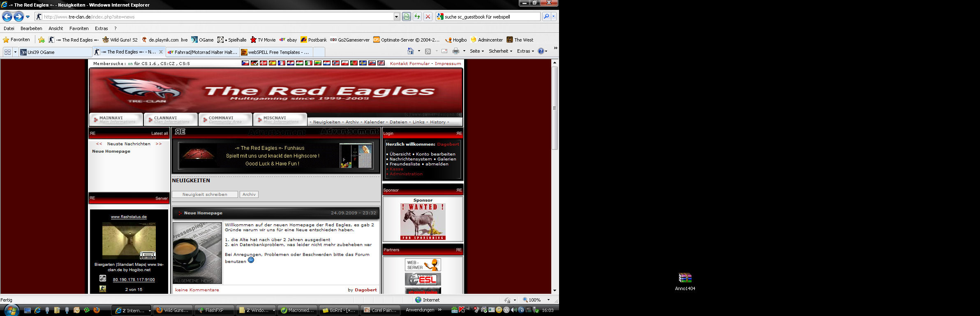Add page to favorites bar via star-plus icon
This screenshot has width=980, height=316.
(x=42, y=40)
